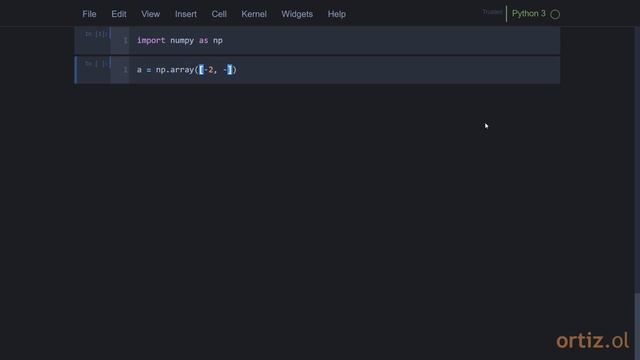The width and height of the screenshot is (640, 360).
Task: Click the Python 3 kernel name
Action: coord(529,13)
